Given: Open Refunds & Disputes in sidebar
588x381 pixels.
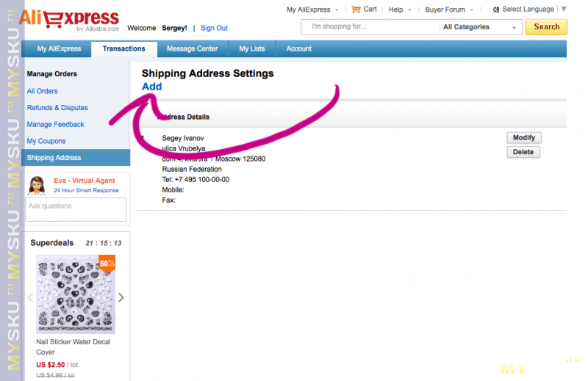Looking at the screenshot, I should (x=57, y=108).
